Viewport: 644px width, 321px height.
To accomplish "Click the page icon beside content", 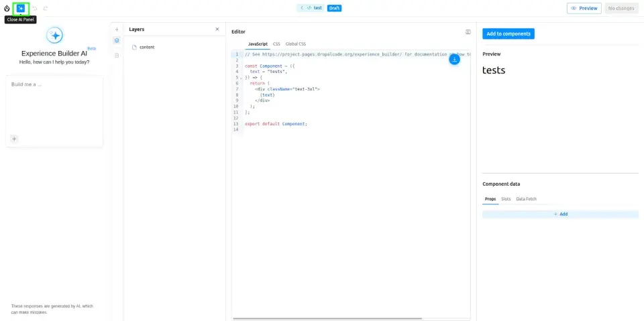I will tap(134, 47).
